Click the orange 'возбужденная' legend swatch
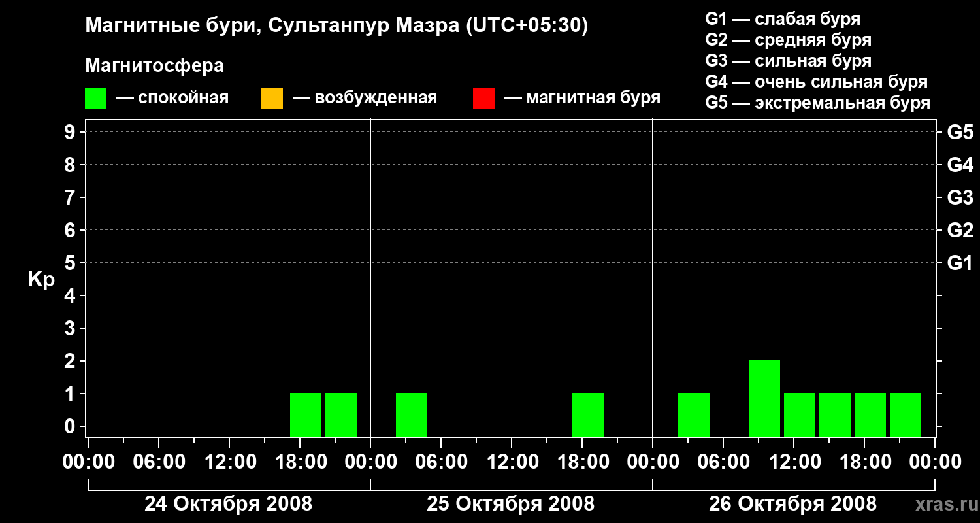 [272, 99]
